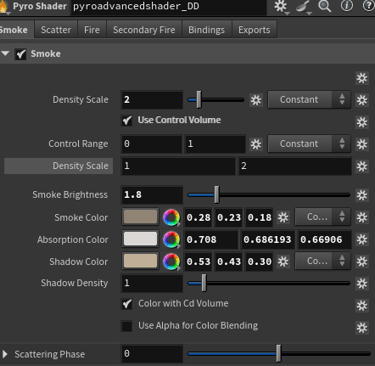
Task: Click the magnifier search parameters icon
Action: 324,6
